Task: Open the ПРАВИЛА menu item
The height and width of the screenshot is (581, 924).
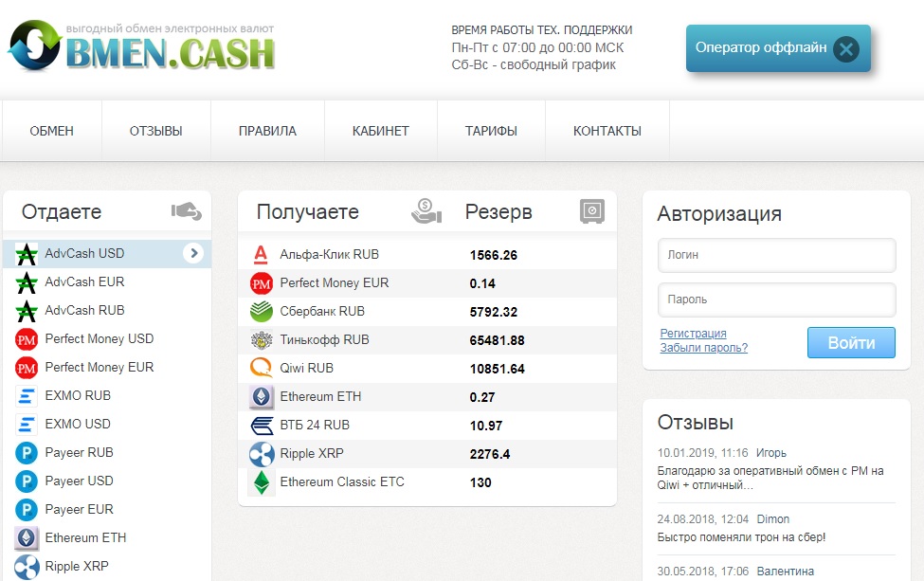Action: (x=267, y=131)
